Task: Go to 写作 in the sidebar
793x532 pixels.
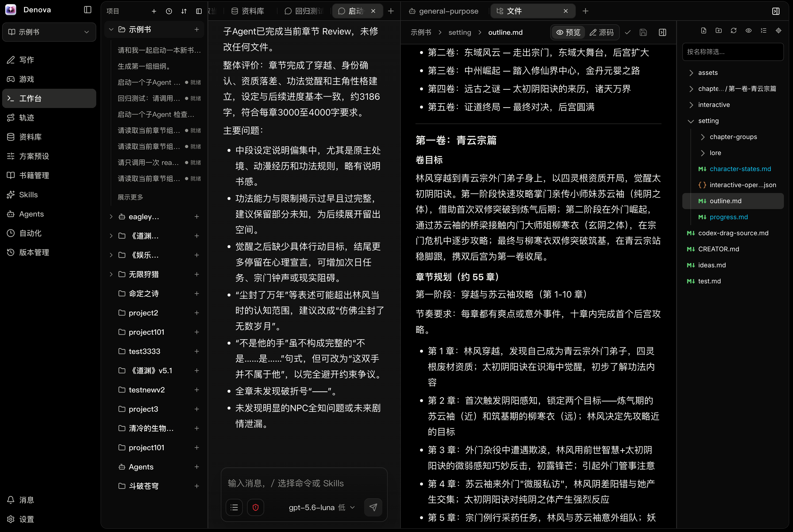Action: (x=49, y=60)
